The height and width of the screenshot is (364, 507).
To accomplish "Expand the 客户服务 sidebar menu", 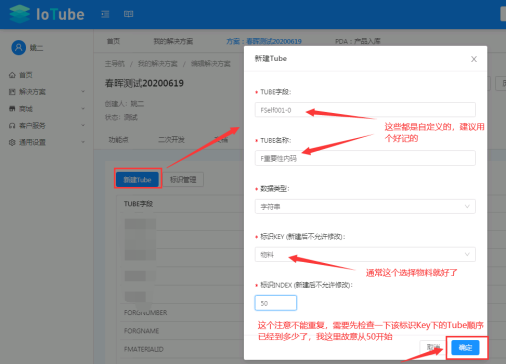I will pos(83,125).
